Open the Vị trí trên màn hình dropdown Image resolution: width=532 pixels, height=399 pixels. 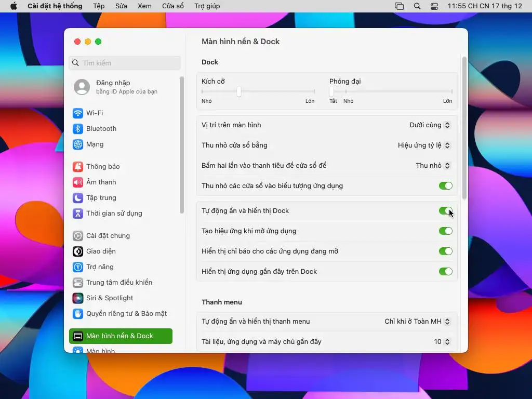click(430, 125)
